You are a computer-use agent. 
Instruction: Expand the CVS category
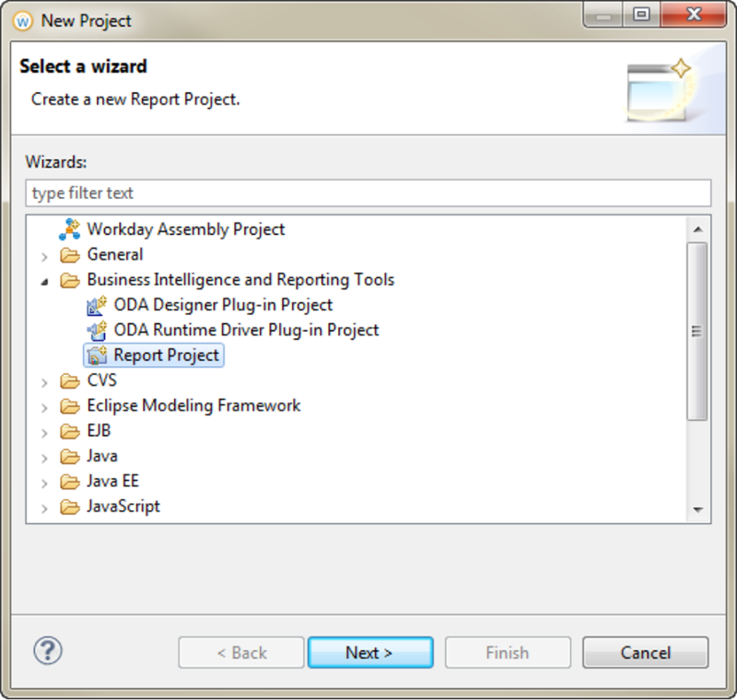coord(44,382)
